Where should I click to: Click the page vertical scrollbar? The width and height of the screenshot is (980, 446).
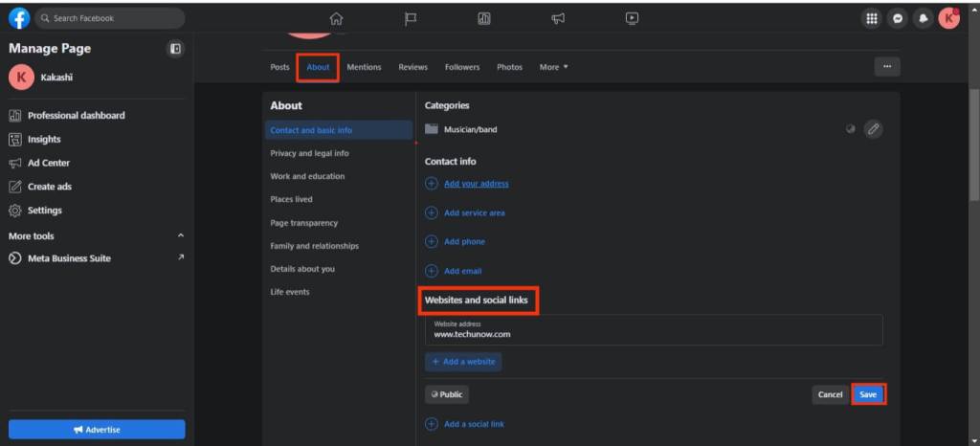pyautogui.click(x=973, y=144)
